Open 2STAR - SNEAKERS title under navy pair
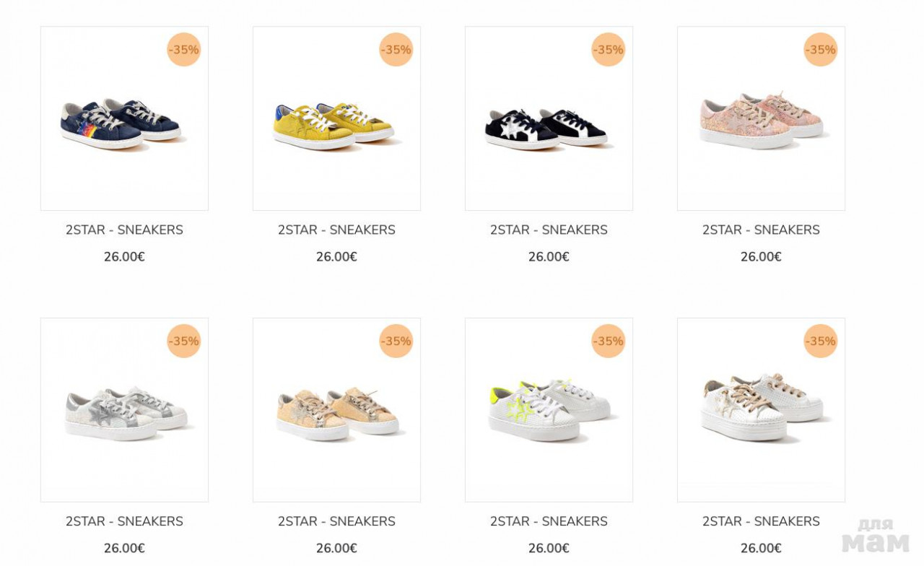 pyautogui.click(x=124, y=230)
